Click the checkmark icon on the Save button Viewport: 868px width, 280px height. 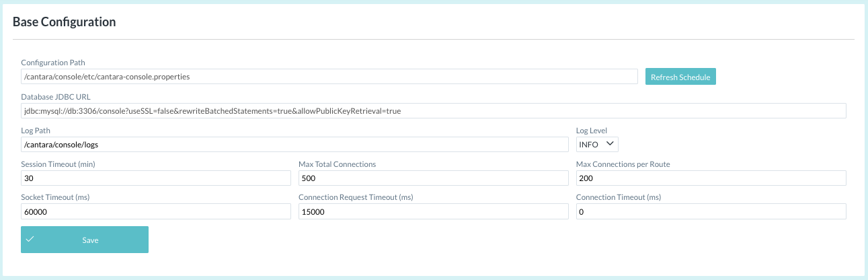[30, 240]
